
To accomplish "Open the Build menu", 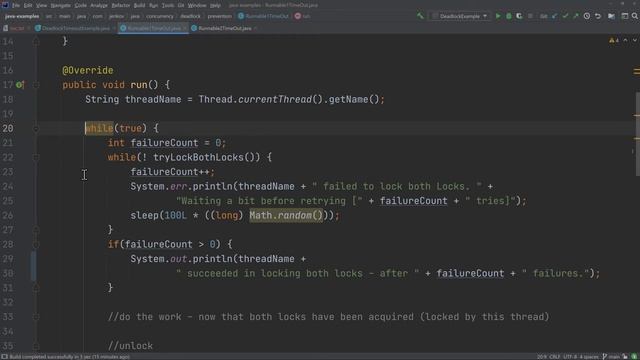I will (x=139, y=5).
